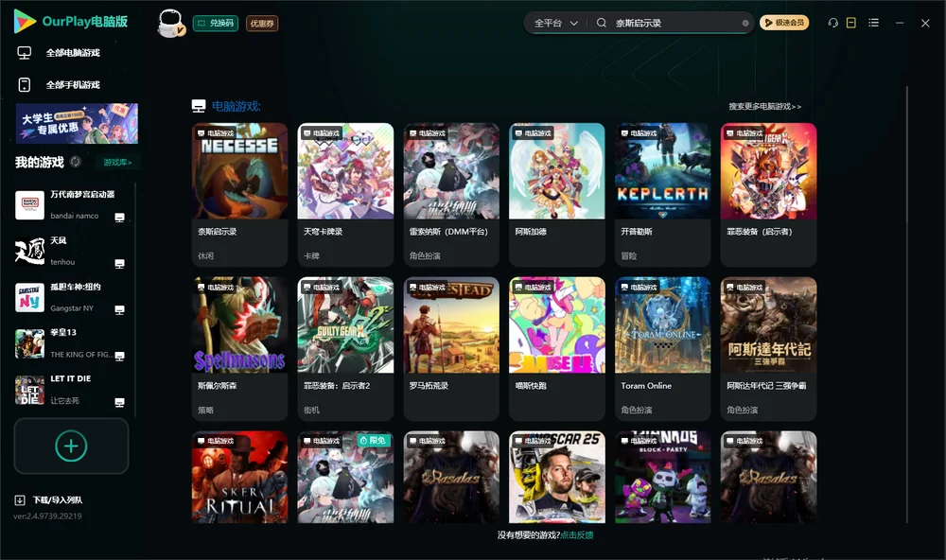
Task: Open the user avatar profile
Action: [170, 23]
